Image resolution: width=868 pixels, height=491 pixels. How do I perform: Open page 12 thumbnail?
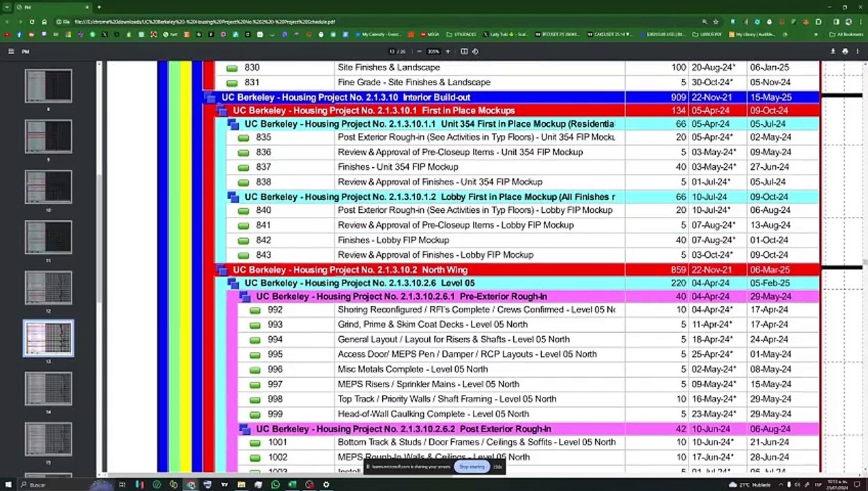click(48, 288)
